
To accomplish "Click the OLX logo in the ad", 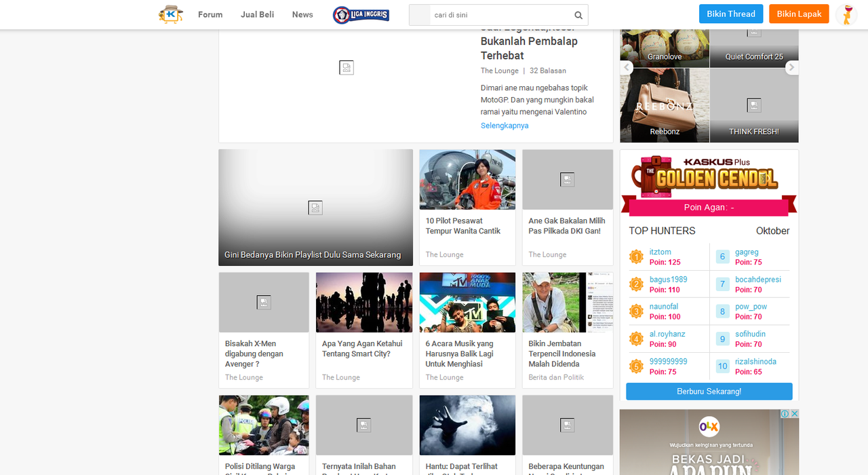I will click(x=709, y=426).
